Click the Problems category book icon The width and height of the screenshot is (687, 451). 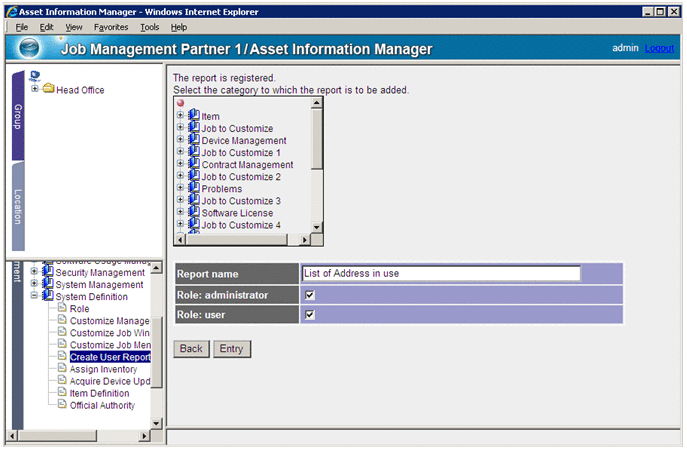click(193, 189)
